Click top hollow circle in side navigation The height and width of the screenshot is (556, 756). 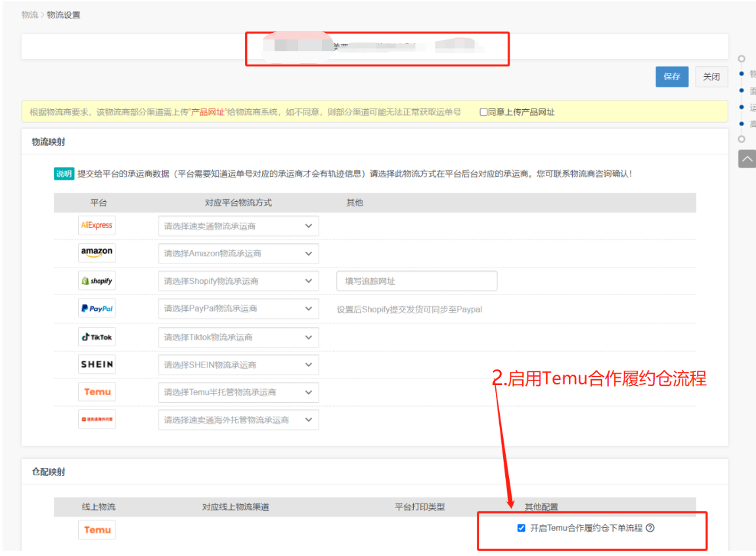742,59
